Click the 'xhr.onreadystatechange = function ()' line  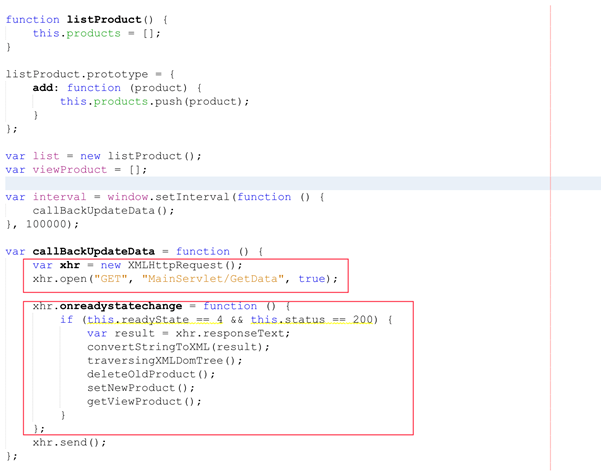point(161,306)
